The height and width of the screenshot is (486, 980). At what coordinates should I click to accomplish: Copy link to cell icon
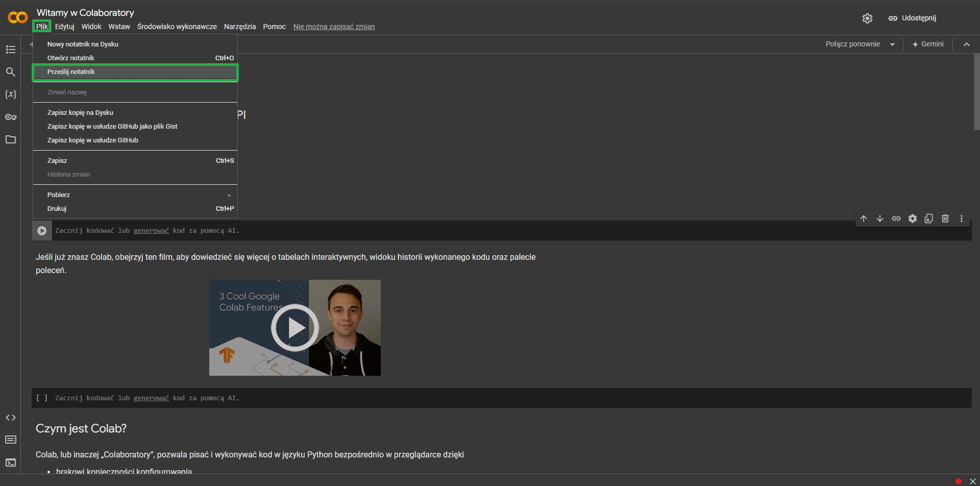pos(896,218)
